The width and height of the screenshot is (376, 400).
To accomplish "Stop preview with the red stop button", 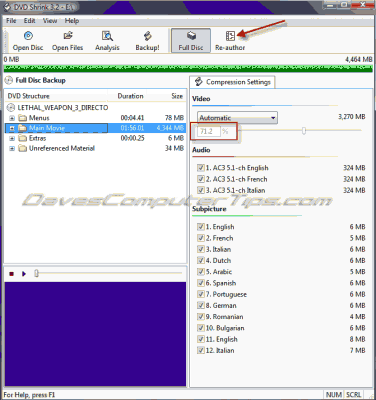I will point(12,274).
